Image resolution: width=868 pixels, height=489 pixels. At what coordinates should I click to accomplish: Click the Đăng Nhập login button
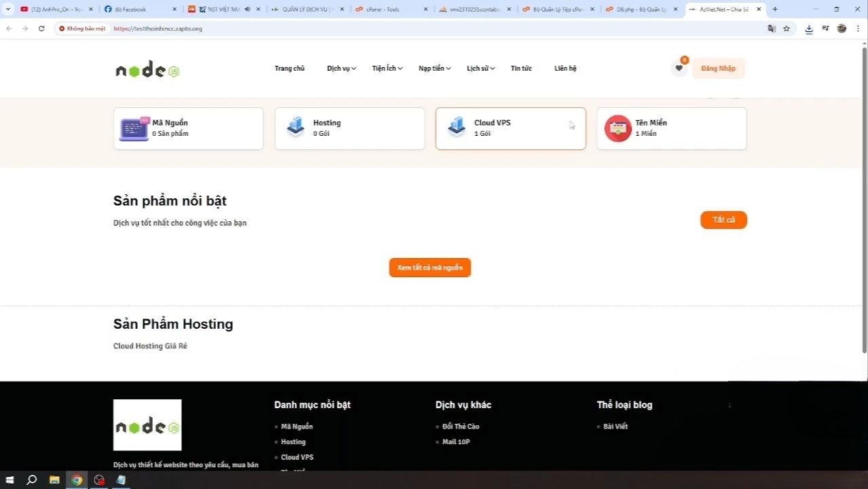coord(718,69)
